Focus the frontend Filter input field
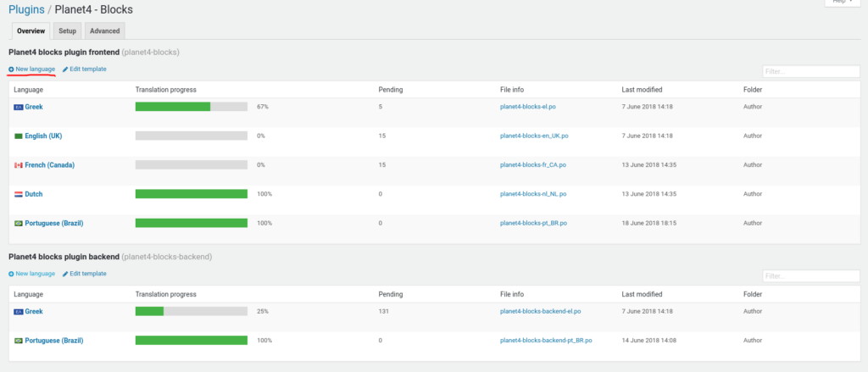This screenshot has width=868, height=372. [811, 71]
